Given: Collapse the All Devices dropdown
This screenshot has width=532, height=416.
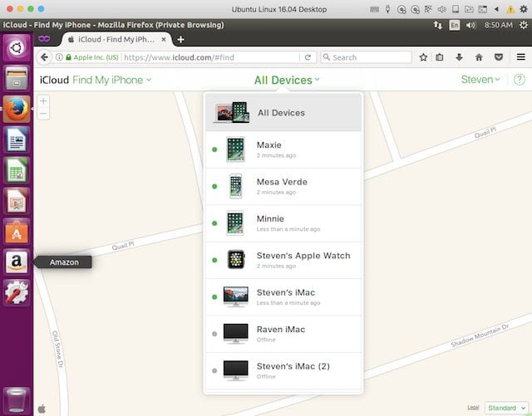Looking at the screenshot, I should coord(287,80).
